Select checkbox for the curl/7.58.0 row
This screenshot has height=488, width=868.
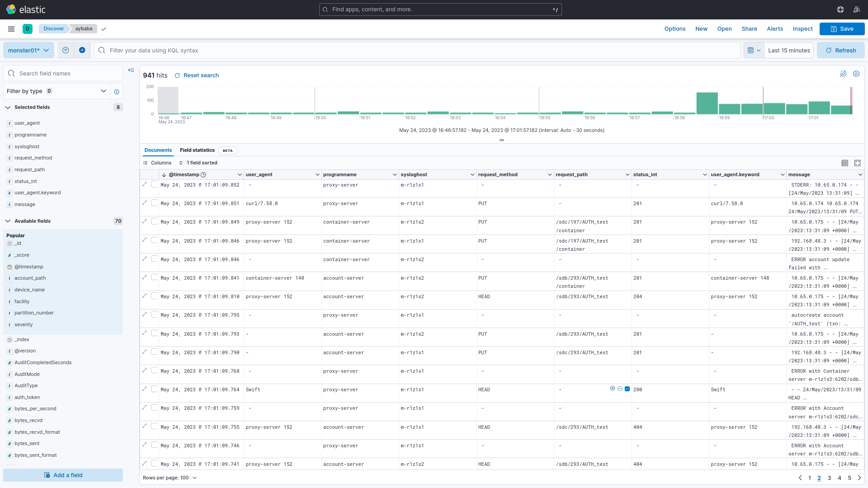[154, 203]
